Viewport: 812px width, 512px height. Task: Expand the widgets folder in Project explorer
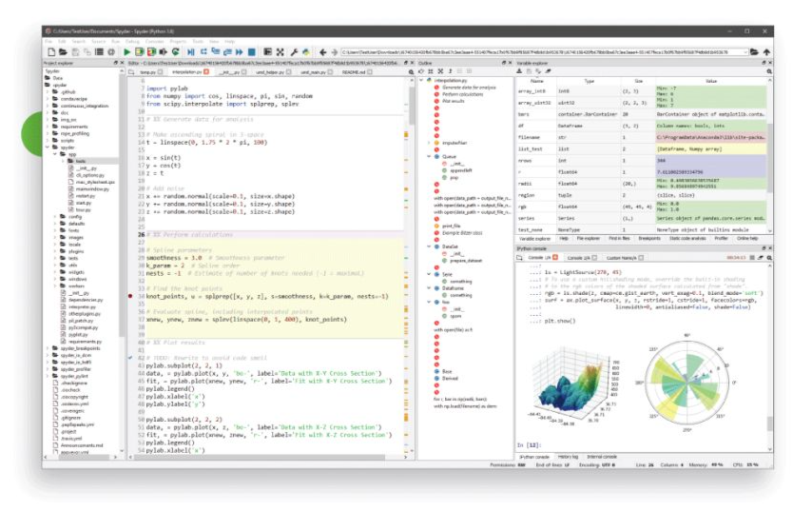click(x=55, y=272)
